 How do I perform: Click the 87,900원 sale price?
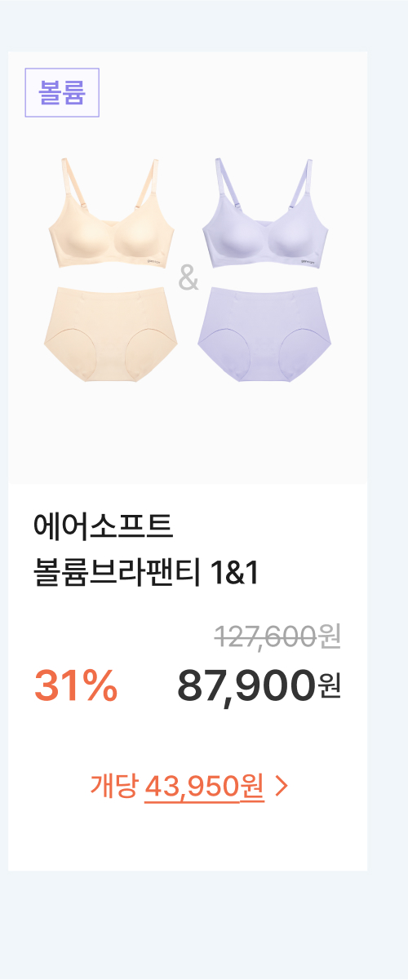(x=259, y=685)
